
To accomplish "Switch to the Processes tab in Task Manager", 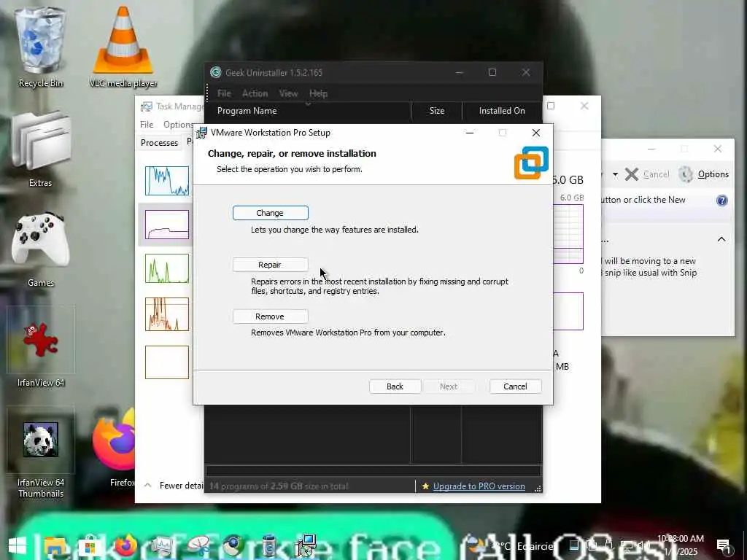I will 159,143.
